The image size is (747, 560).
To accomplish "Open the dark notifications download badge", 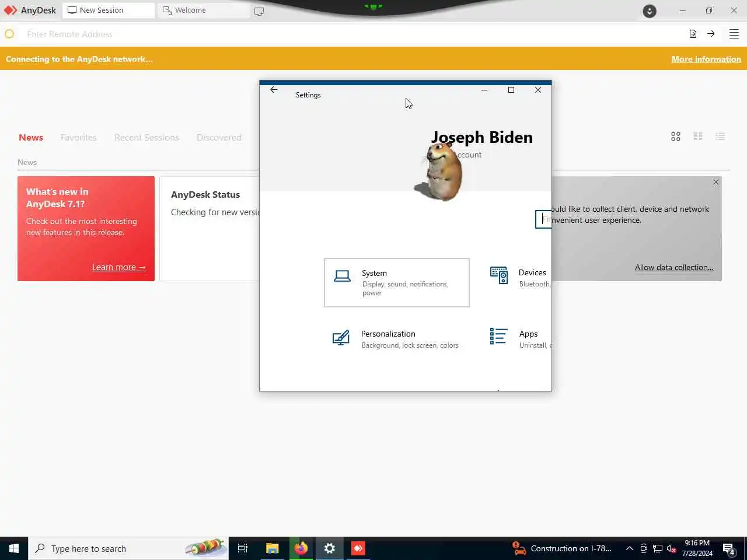I will [x=650, y=11].
